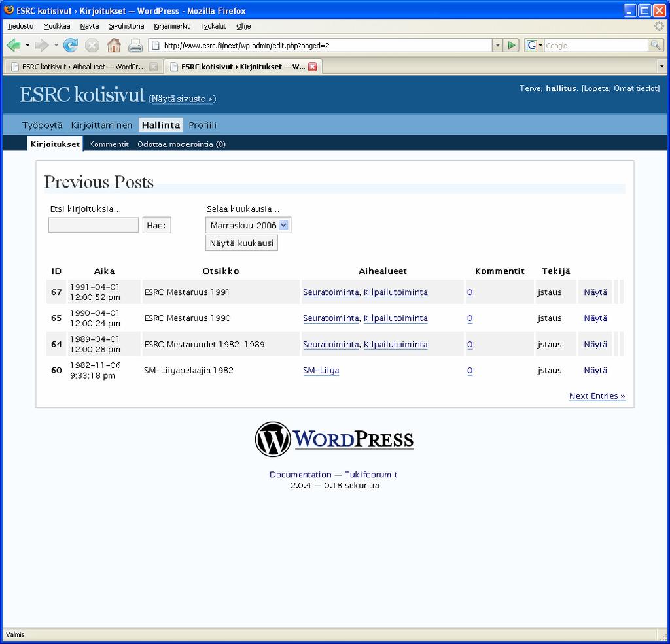Screen dimensions: 670x644
Task: Open the Kommentit submenu tab
Action: coord(109,144)
